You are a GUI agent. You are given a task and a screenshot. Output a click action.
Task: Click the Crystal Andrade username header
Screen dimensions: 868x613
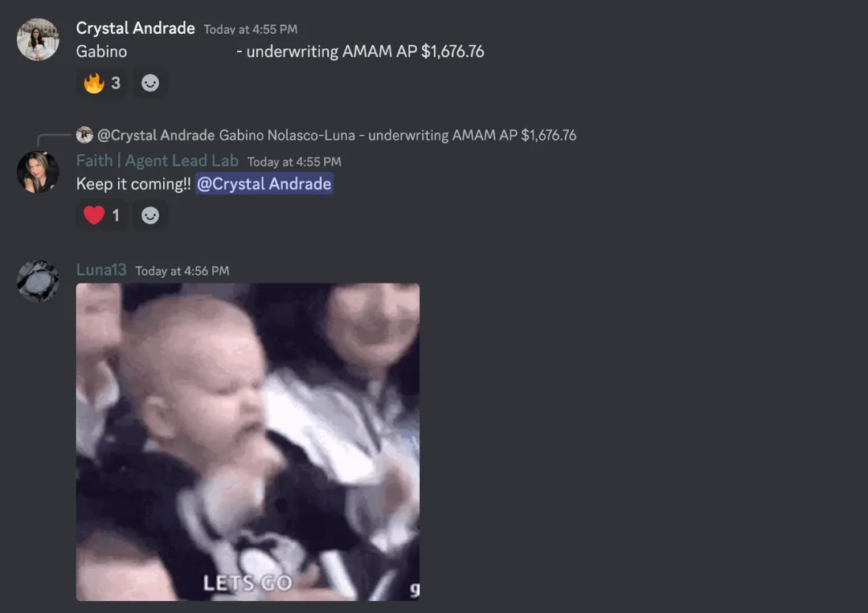point(136,28)
